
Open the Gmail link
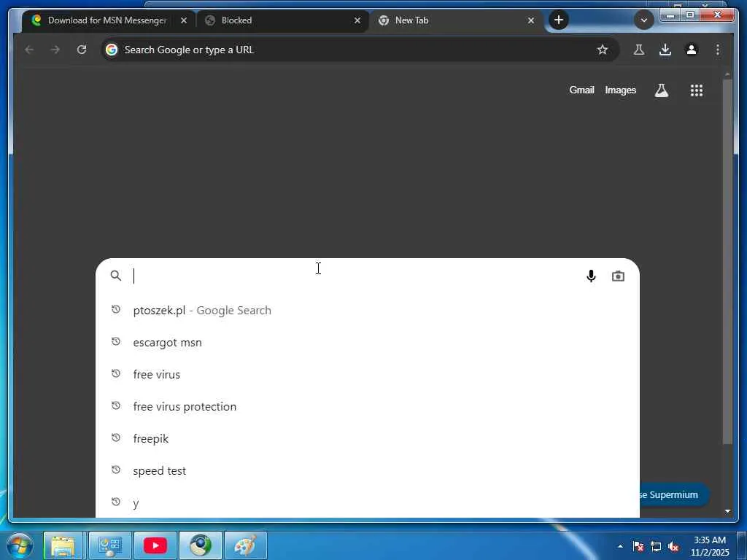click(x=581, y=90)
